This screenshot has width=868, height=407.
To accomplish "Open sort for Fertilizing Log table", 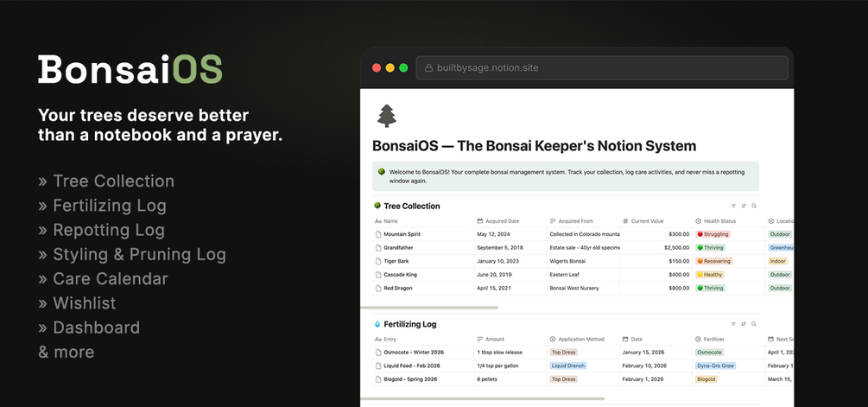I will pos(744,324).
